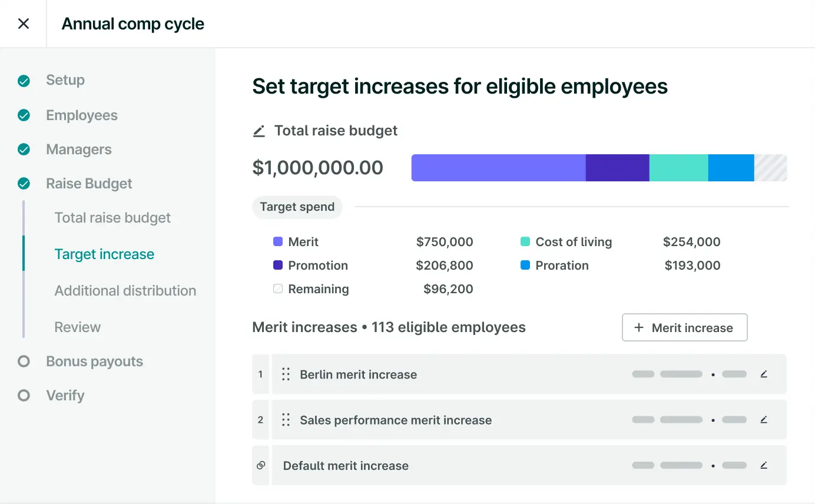Go to the Employees step
The width and height of the screenshot is (815, 504).
[81, 115]
